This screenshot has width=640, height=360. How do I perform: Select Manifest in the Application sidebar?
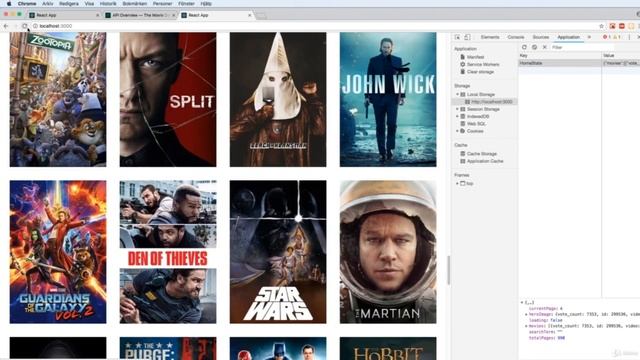475,57
